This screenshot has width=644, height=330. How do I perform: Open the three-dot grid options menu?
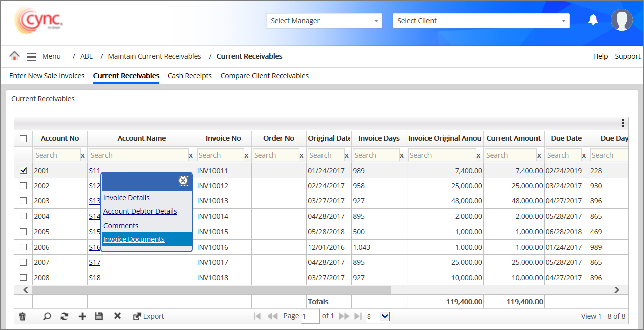point(622,123)
